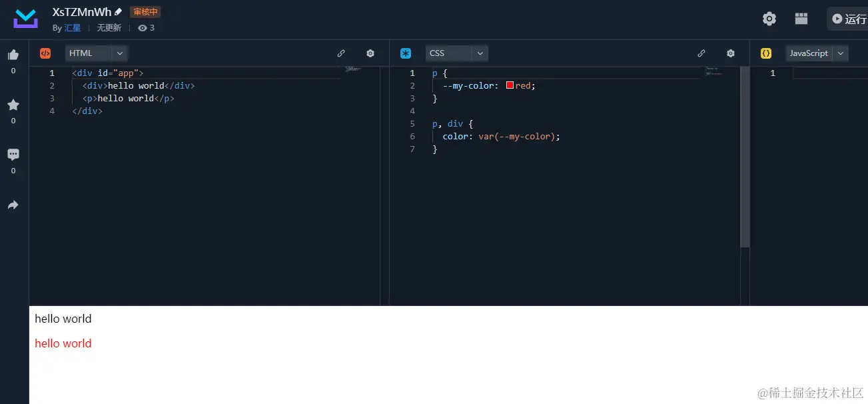Open the settings gear in top bar

coord(769,19)
